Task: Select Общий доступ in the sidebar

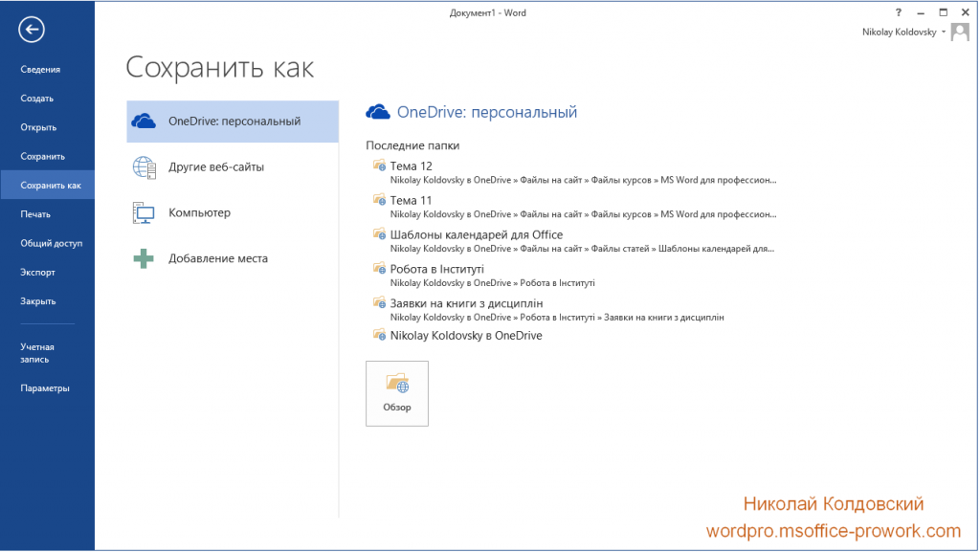Action: pyautogui.click(x=52, y=243)
